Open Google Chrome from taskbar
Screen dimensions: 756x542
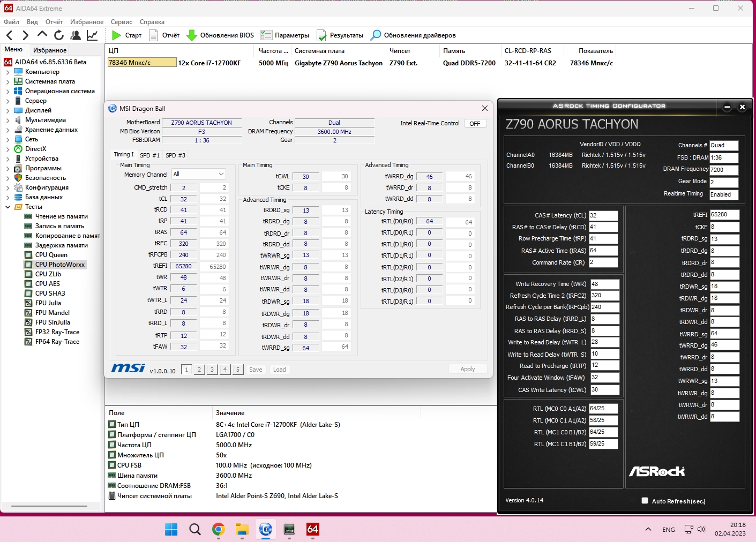(219, 530)
